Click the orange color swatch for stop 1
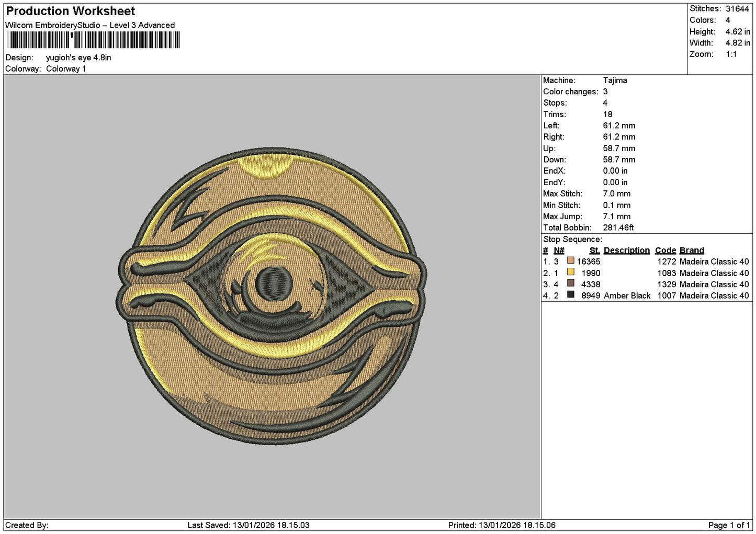 [x=571, y=260]
